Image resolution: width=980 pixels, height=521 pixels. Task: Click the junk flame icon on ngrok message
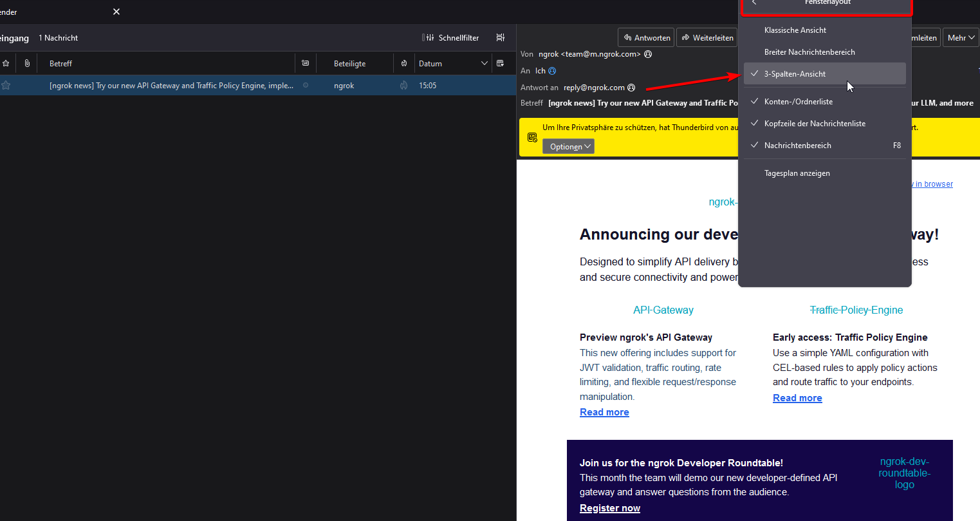403,86
